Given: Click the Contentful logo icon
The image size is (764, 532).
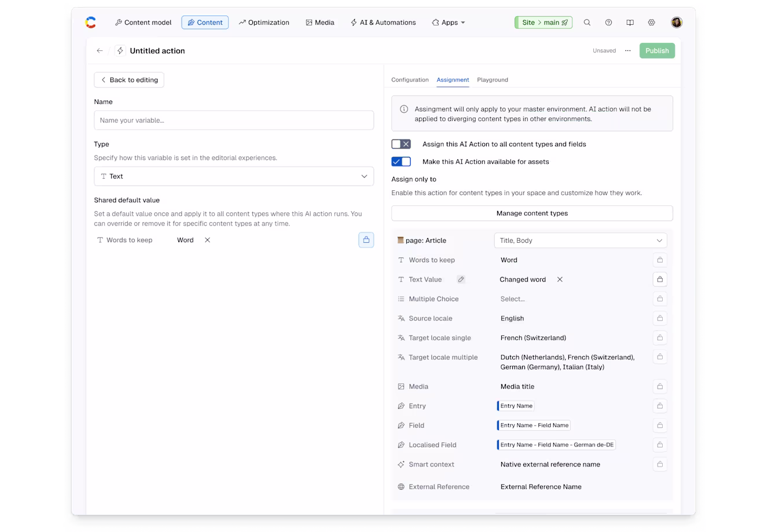Looking at the screenshot, I should (91, 23).
